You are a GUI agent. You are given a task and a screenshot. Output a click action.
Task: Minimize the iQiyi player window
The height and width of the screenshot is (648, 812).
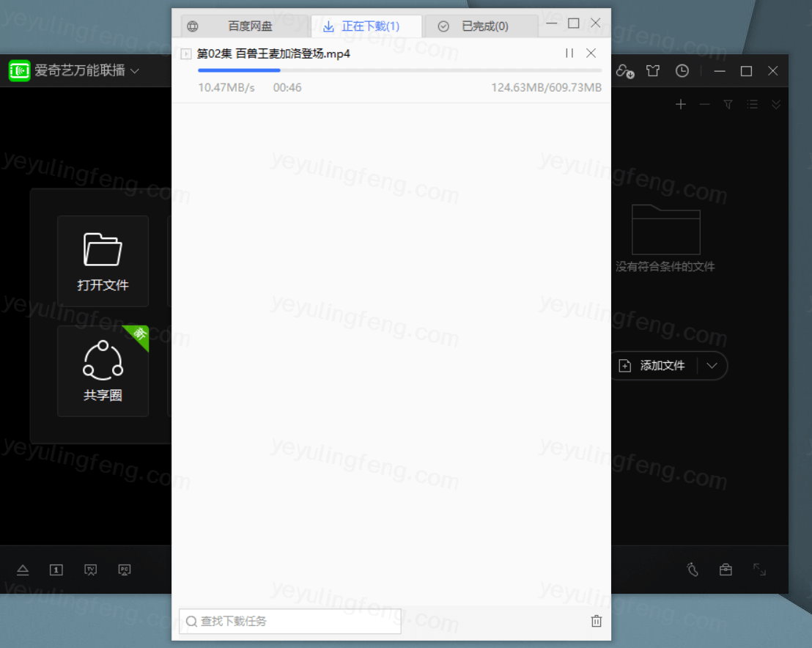click(x=720, y=71)
